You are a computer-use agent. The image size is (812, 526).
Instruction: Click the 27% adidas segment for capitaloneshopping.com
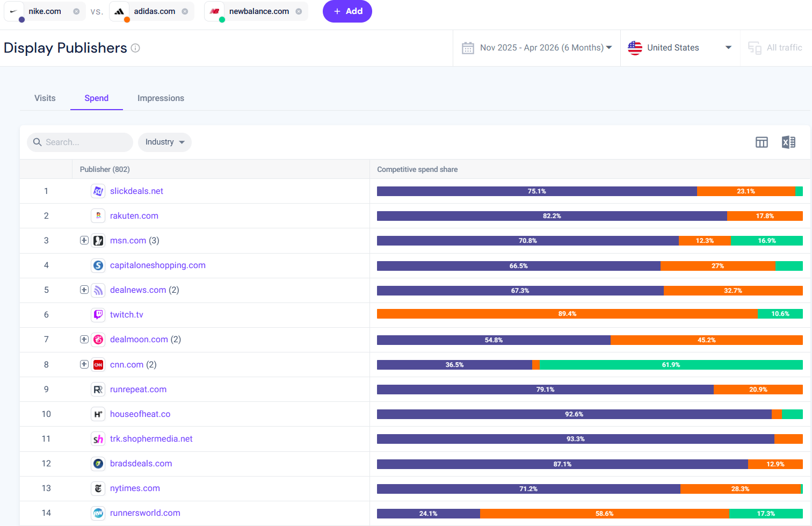click(x=717, y=266)
